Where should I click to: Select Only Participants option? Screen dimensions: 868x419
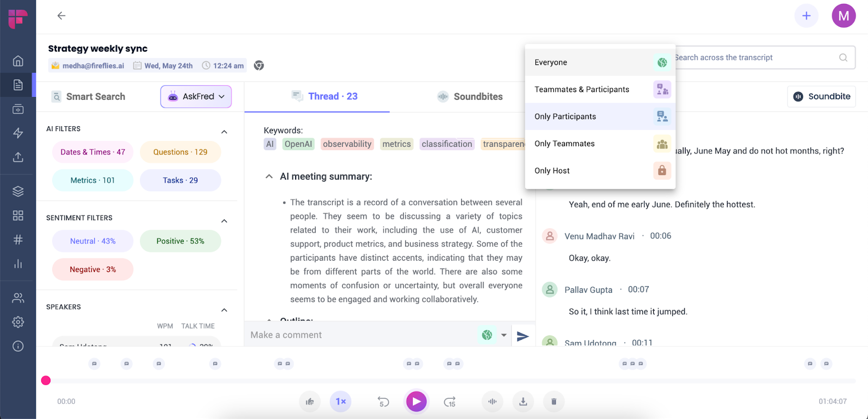coord(600,117)
